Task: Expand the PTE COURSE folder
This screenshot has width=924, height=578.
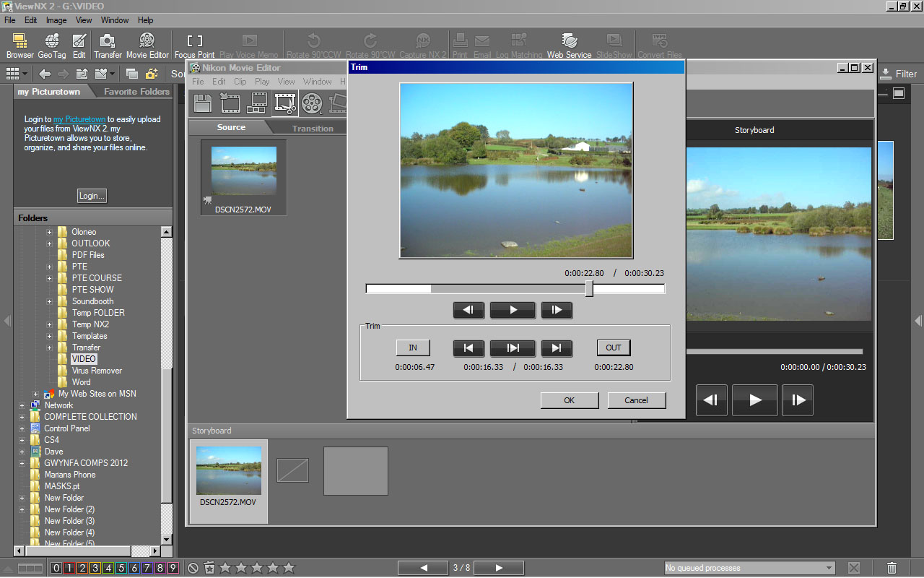Action: (50, 278)
